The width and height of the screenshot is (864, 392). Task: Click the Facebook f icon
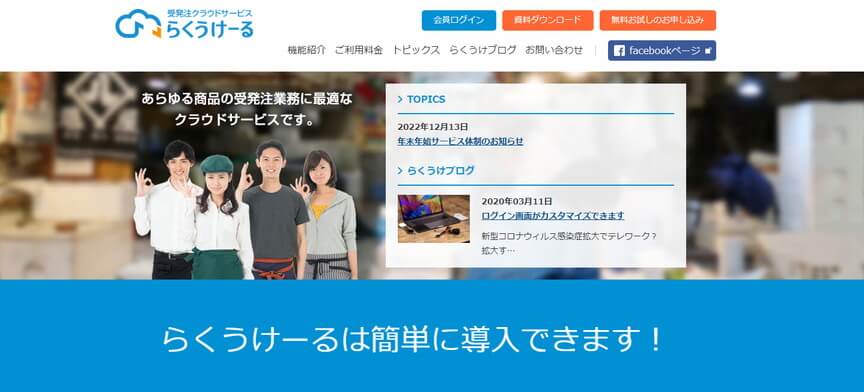[619, 51]
